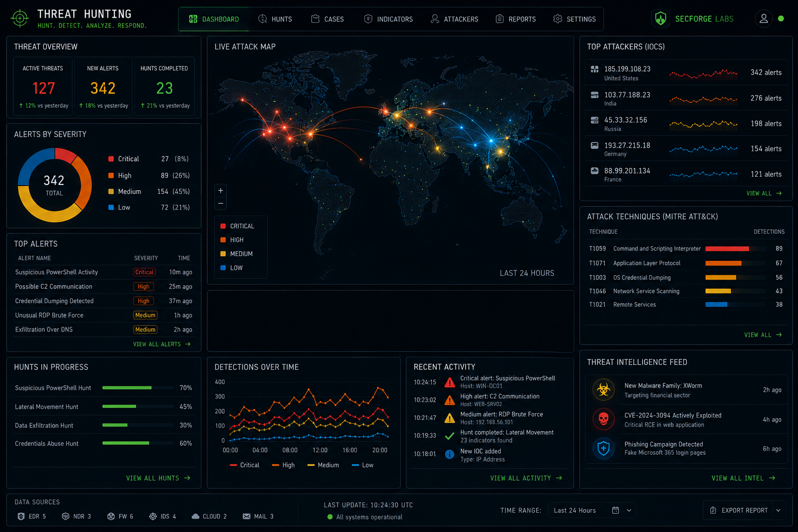Viewport: 798px width, 532px height.
Task: Toggle Medium series in detections chart legend
Action: [323, 465]
